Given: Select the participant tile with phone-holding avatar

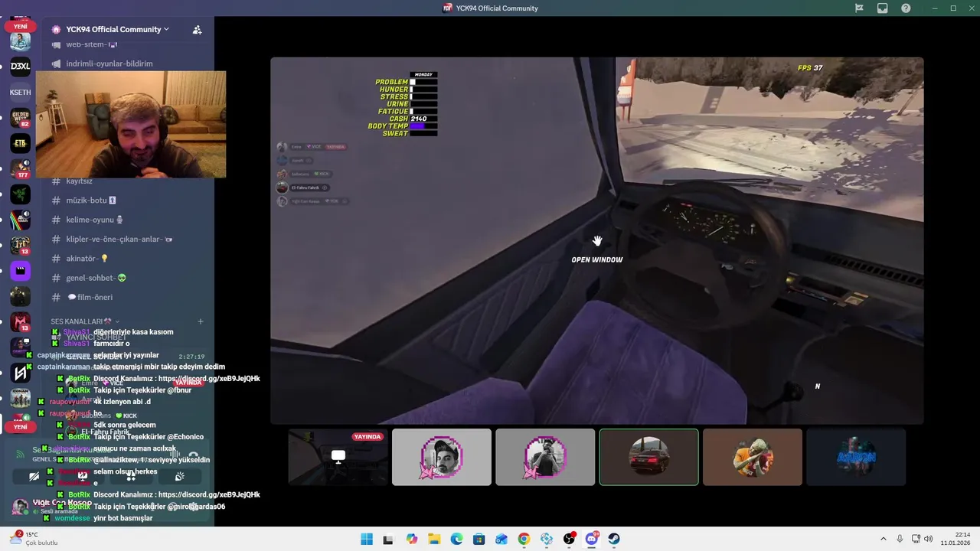Looking at the screenshot, I should 545,457.
